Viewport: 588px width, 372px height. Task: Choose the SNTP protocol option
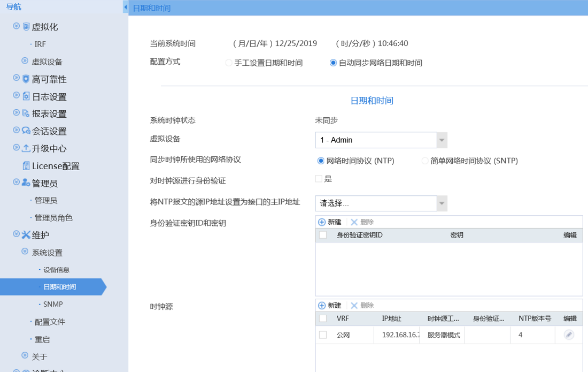click(425, 161)
